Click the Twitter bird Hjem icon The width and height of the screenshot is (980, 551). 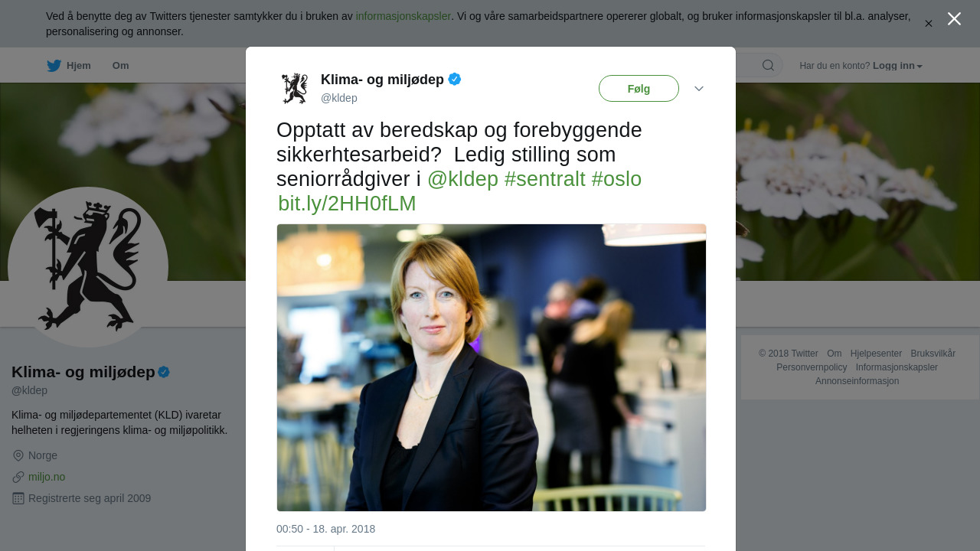click(x=54, y=66)
